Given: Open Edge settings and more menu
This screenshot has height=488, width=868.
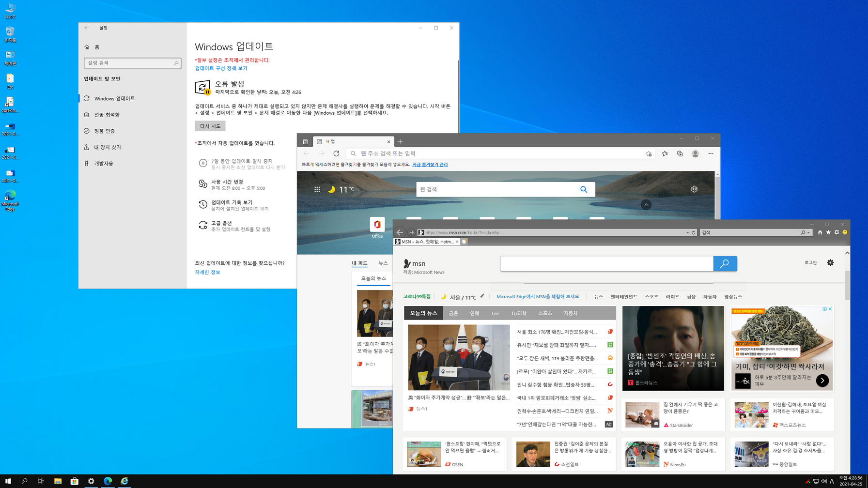Looking at the screenshot, I should click(711, 153).
